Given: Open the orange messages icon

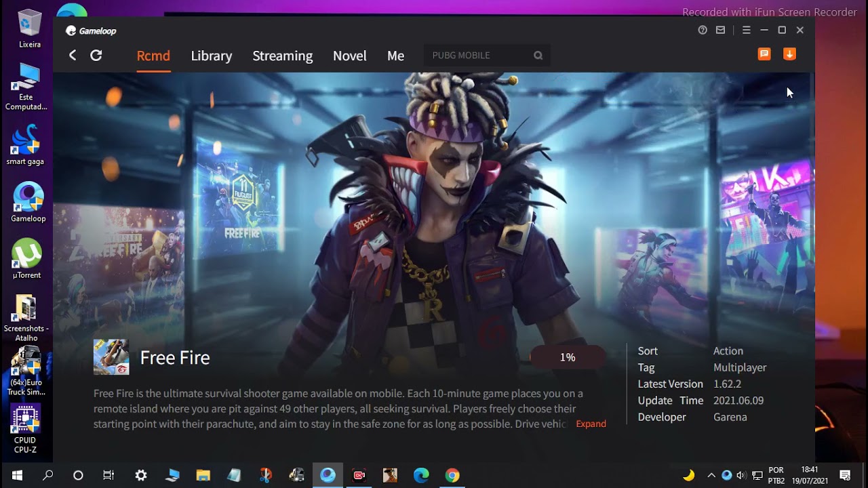Looking at the screenshot, I should [764, 54].
